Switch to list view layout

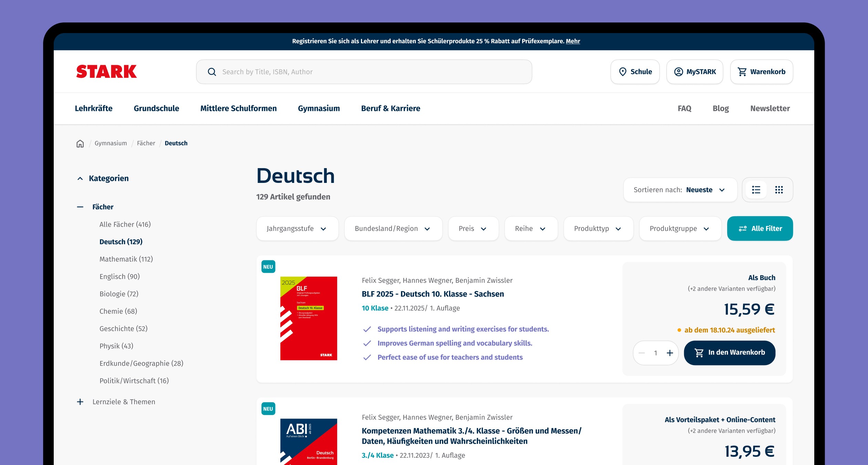click(x=756, y=190)
